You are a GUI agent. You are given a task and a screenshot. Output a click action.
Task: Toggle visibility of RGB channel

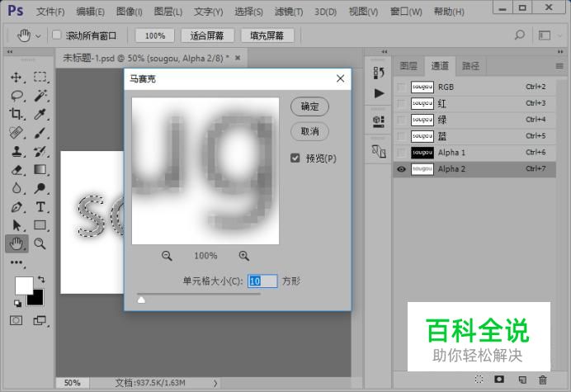click(x=401, y=87)
